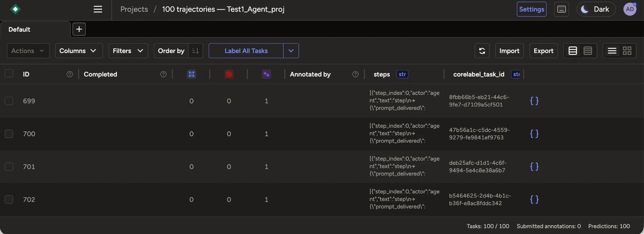View source JSON for task 702

tap(534, 199)
